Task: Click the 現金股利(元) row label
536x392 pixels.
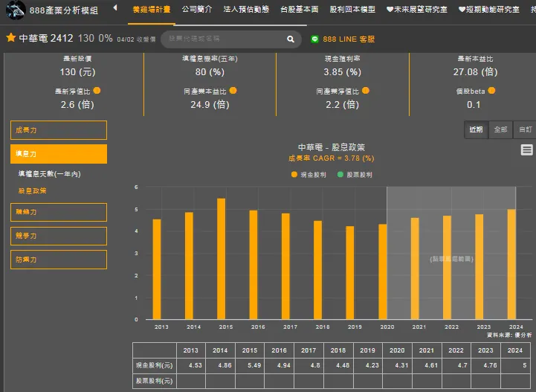Action: coord(154,365)
